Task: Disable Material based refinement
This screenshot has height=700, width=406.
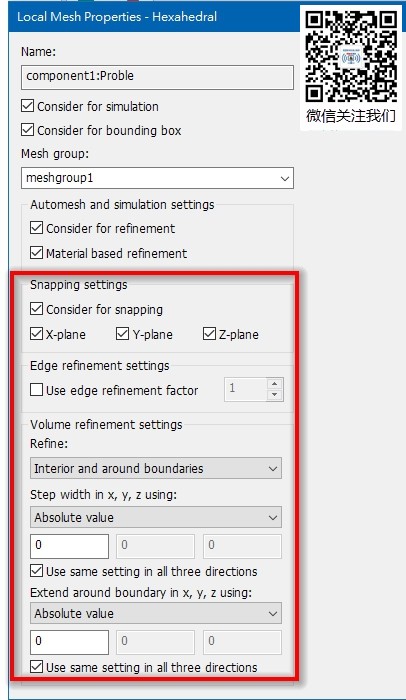Action: click(x=37, y=253)
